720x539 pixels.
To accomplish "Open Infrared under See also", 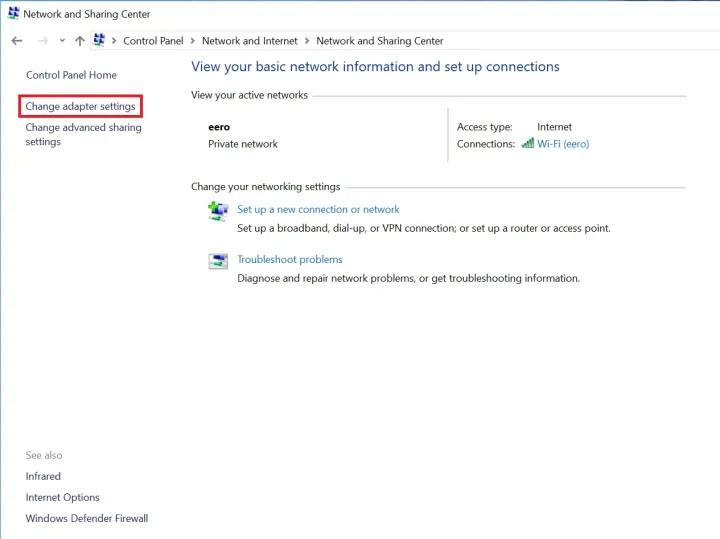I will click(x=43, y=476).
